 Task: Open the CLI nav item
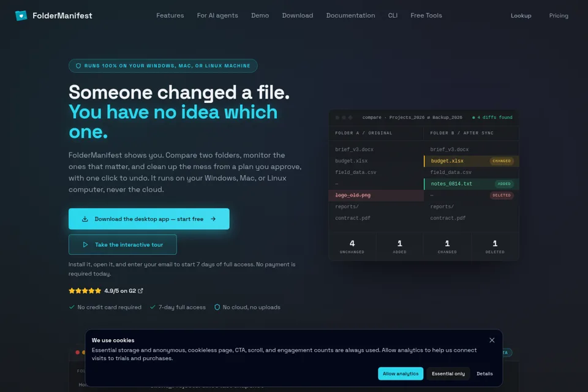(393, 15)
